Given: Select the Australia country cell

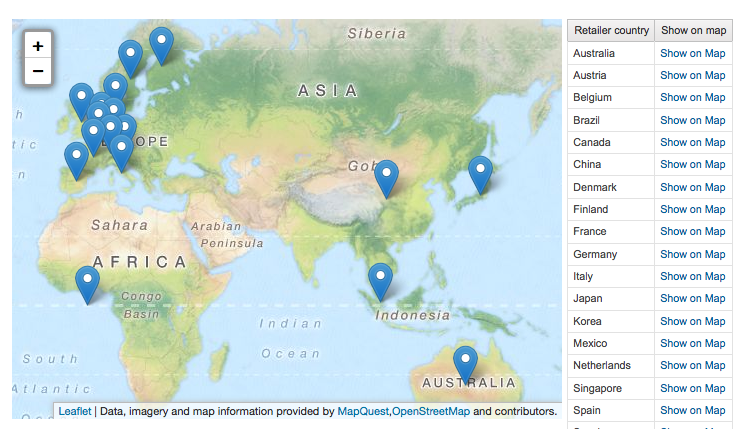Looking at the screenshot, I should (x=611, y=53).
